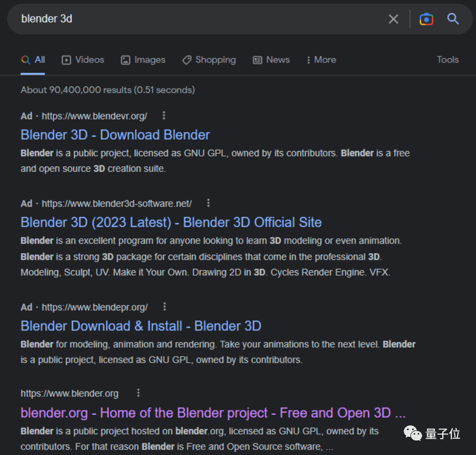
Task: Click the Images tab picture icon
Action: pyautogui.click(x=126, y=60)
